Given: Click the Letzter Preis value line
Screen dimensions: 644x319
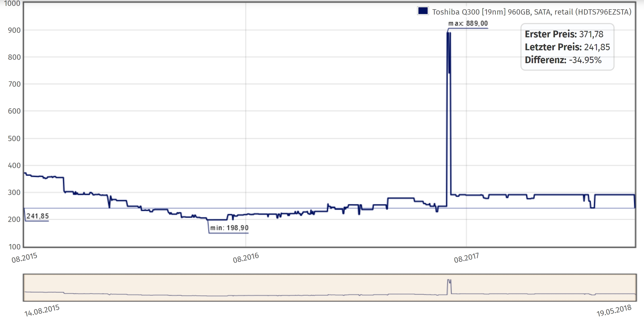Looking at the screenshot, I should pyautogui.click(x=567, y=47).
